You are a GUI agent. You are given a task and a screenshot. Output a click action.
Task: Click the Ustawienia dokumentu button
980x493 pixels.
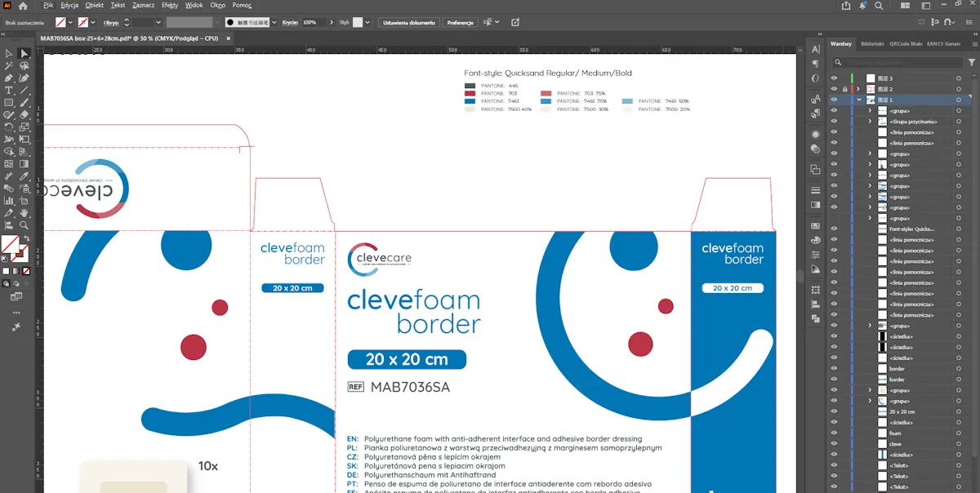[x=410, y=23]
